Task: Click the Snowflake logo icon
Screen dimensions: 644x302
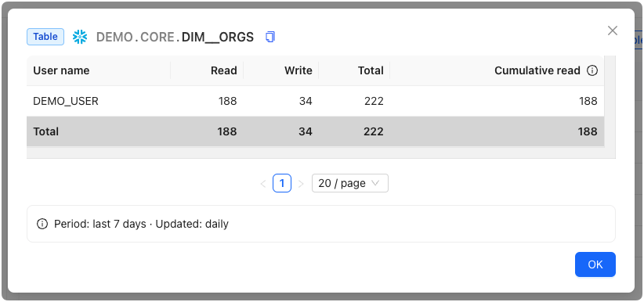Action: tap(80, 37)
